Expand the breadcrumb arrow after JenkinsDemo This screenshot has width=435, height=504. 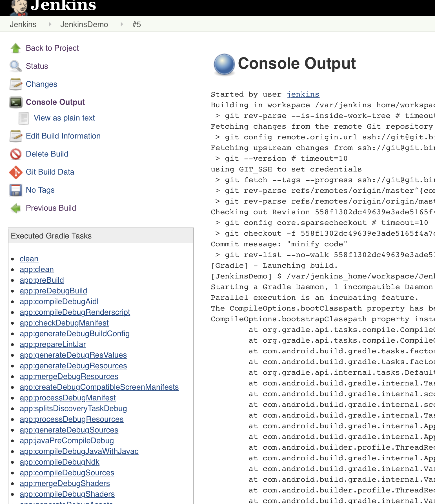point(122,24)
